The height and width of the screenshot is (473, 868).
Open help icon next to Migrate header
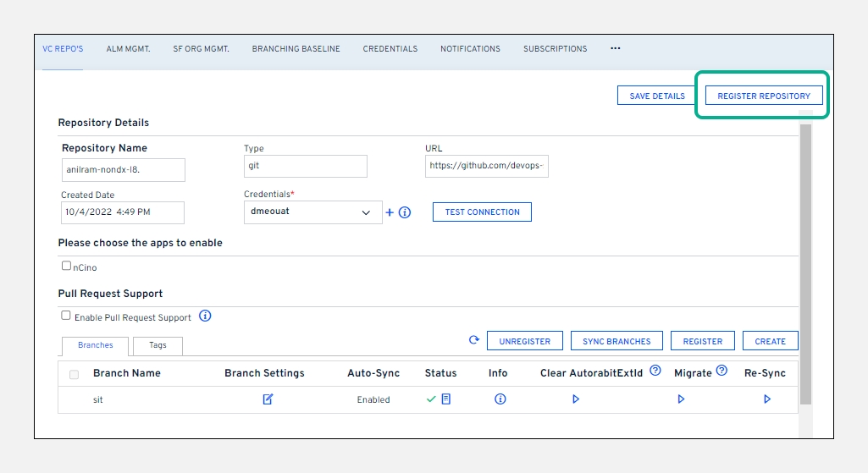click(721, 371)
